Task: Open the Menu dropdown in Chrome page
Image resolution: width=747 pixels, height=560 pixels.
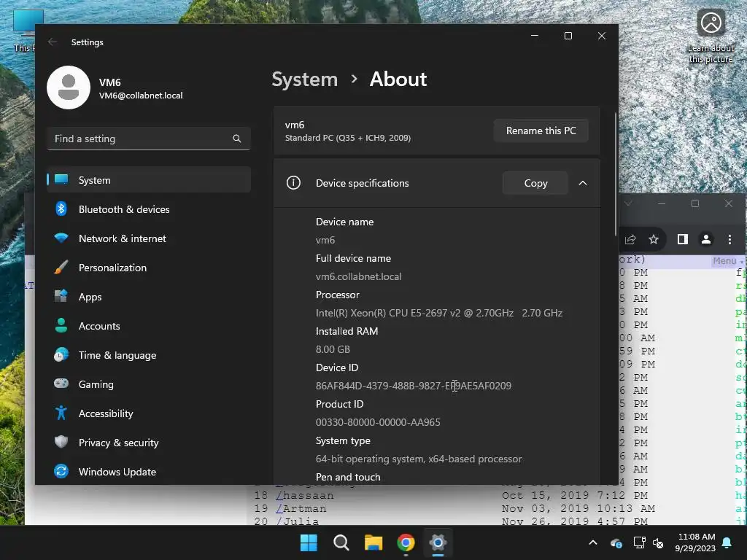Action: click(x=727, y=261)
